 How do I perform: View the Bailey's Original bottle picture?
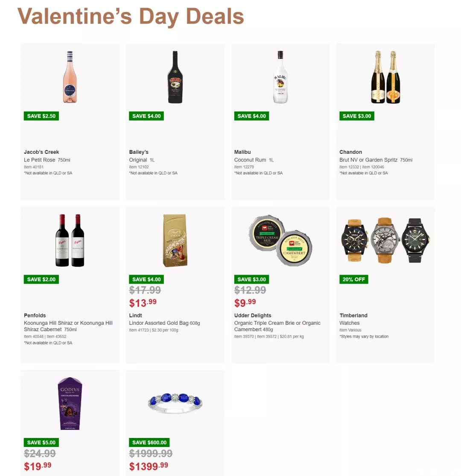(175, 77)
